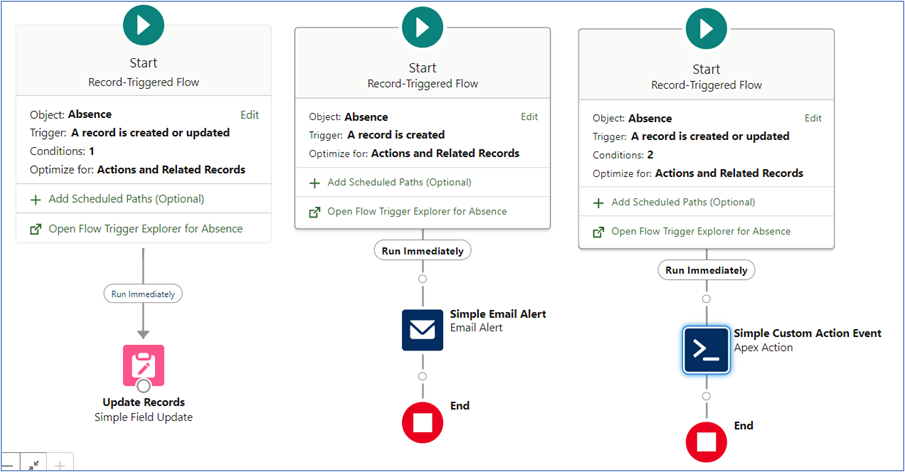Click Edit in the Start card above Simple Email Alert
Screen dimensions: 905x472
point(529,117)
